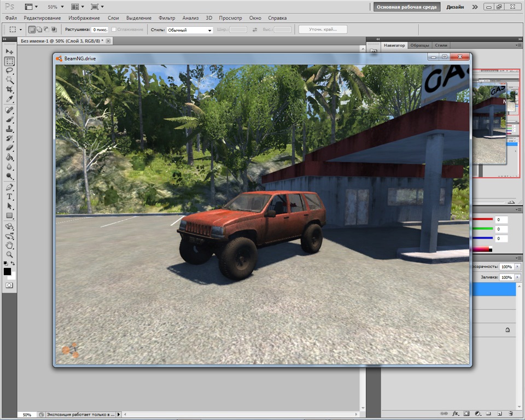Image resolution: width=525 pixels, height=420 pixels.
Task: Select the Path Selection tool
Action: pyautogui.click(x=9, y=206)
